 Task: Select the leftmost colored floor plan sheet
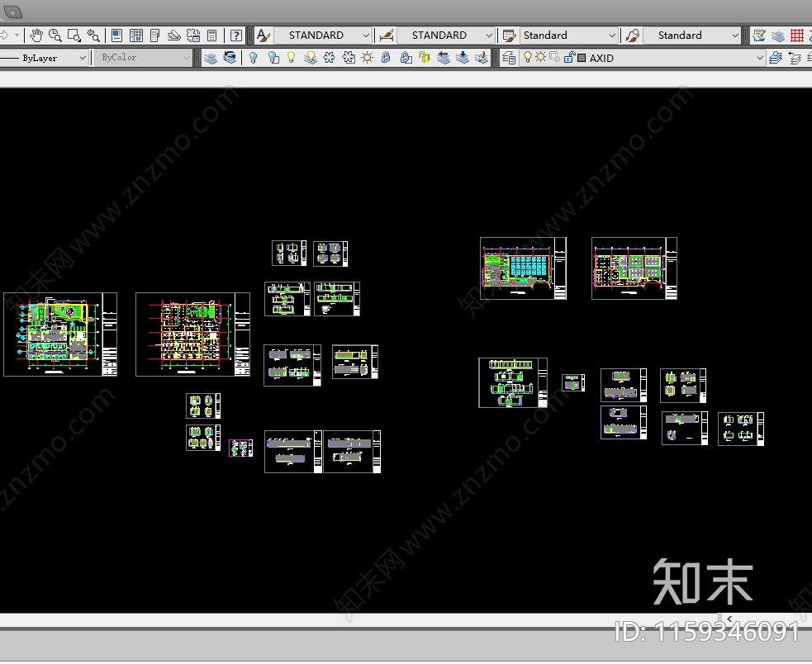(x=60, y=334)
